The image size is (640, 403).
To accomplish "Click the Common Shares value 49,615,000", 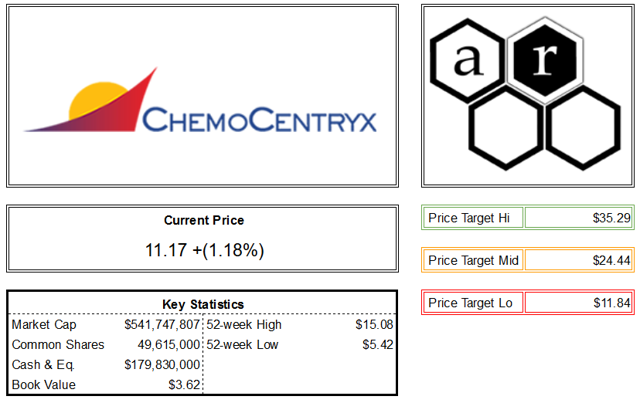I will (x=169, y=345).
